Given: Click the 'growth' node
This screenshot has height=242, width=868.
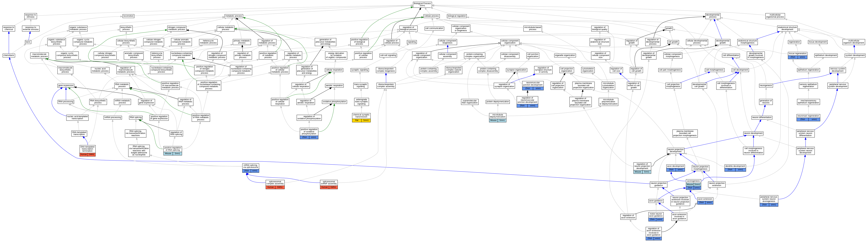Looking at the screenshot, I should pyautogui.click(x=669, y=28).
